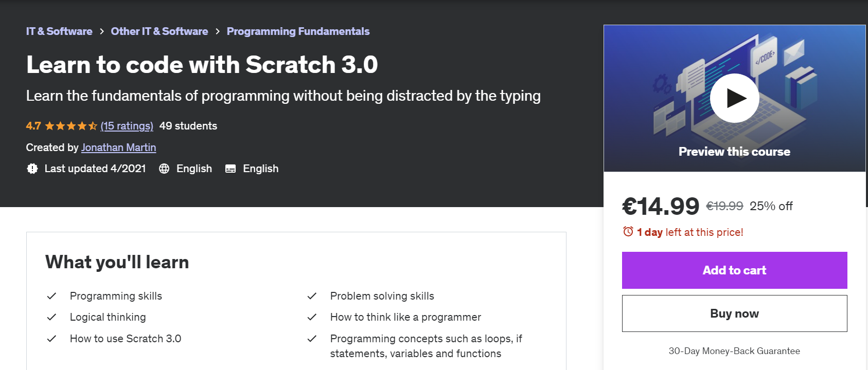Play the course preview video
Screen dimensions: 868x370
(x=734, y=98)
